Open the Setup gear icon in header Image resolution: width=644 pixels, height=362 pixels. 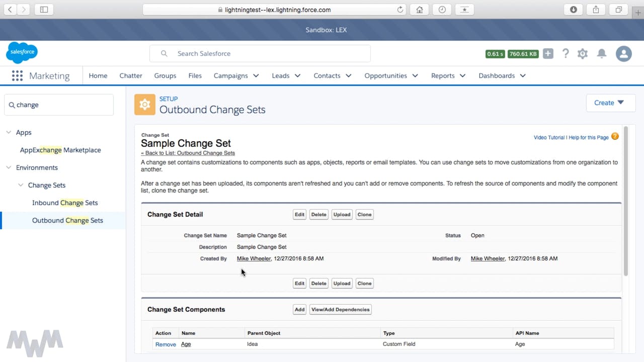(x=583, y=53)
